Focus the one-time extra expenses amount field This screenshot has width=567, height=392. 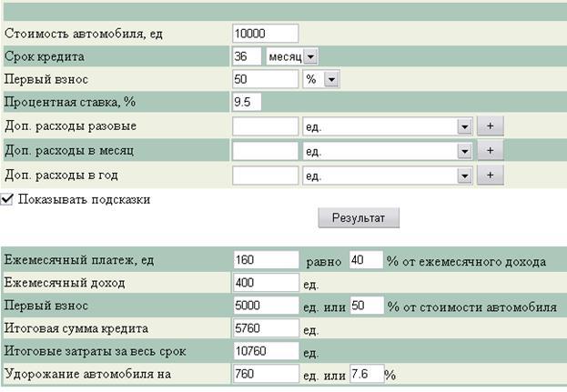[x=265, y=126]
